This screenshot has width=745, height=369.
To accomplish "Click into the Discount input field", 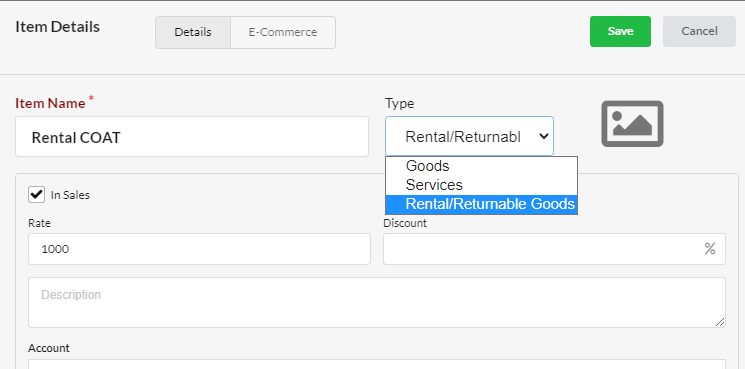I will pos(554,249).
